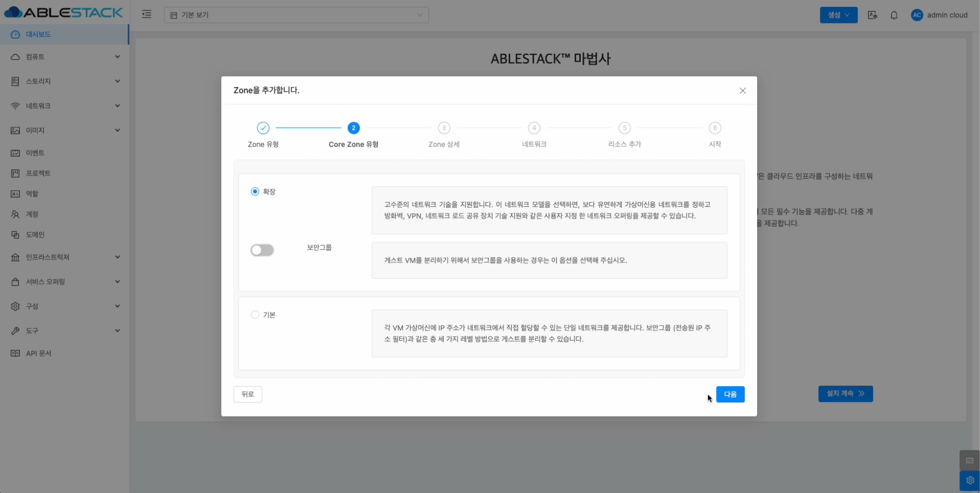
Task: Click the 보안그룹 label
Action: tap(319, 248)
